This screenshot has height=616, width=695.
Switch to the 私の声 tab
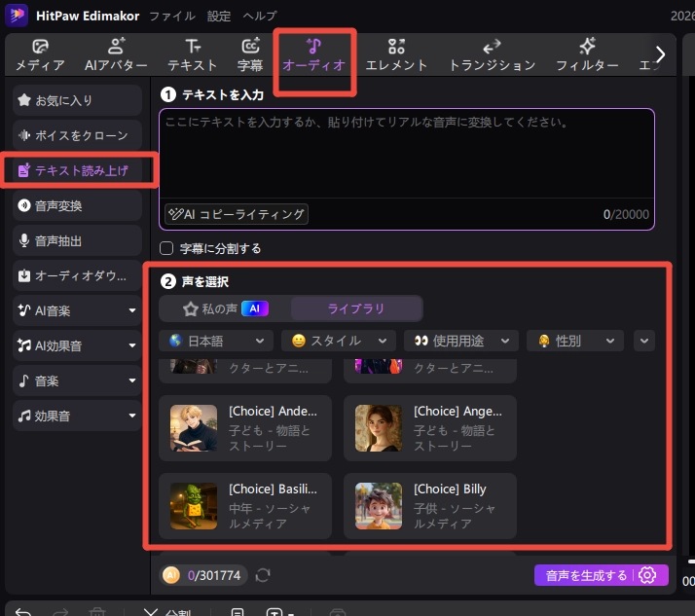pyautogui.click(x=225, y=308)
